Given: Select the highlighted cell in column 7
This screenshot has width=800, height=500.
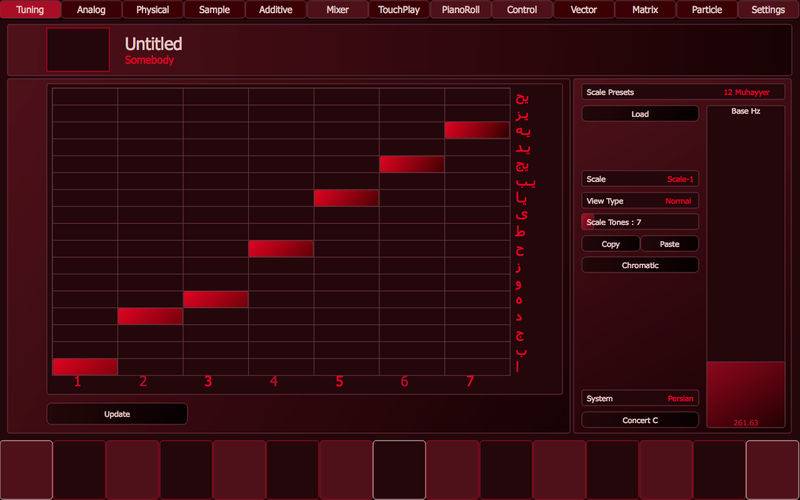Looking at the screenshot, I should point(477,131).
